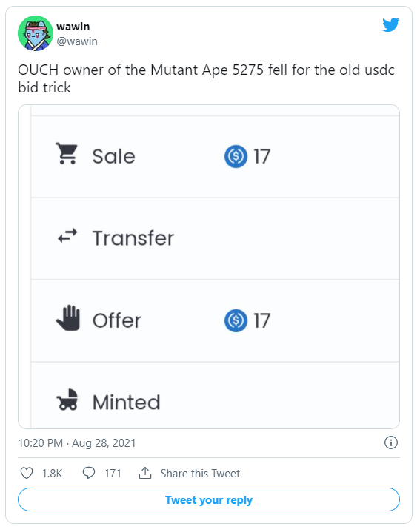Image resolution: width=420 pixels, height=532 pixels.
Task: Like the tweet with heart icon
Action: click(27, 473)
